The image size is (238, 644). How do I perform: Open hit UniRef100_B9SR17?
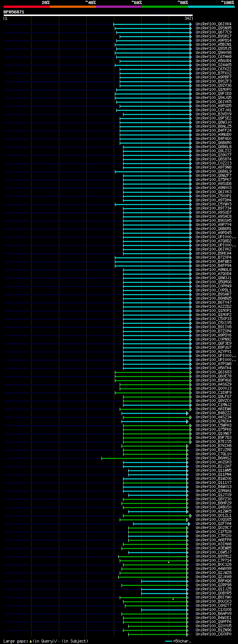(x=213, y=36)
